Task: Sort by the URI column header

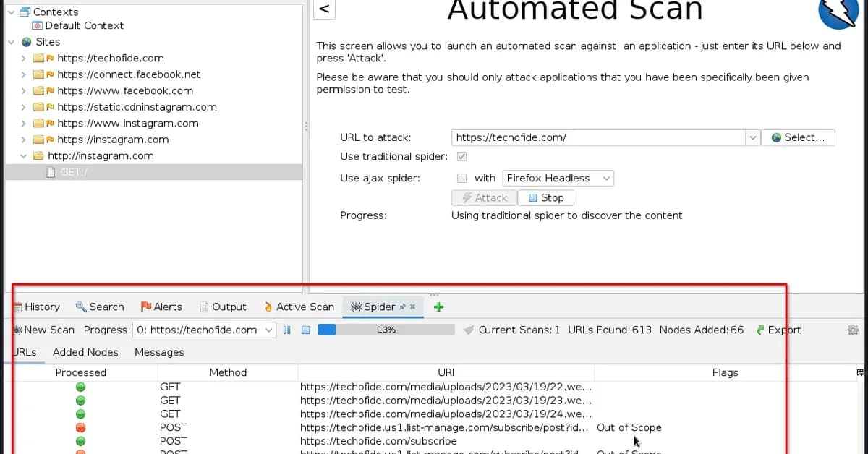Action: (446, 372)
